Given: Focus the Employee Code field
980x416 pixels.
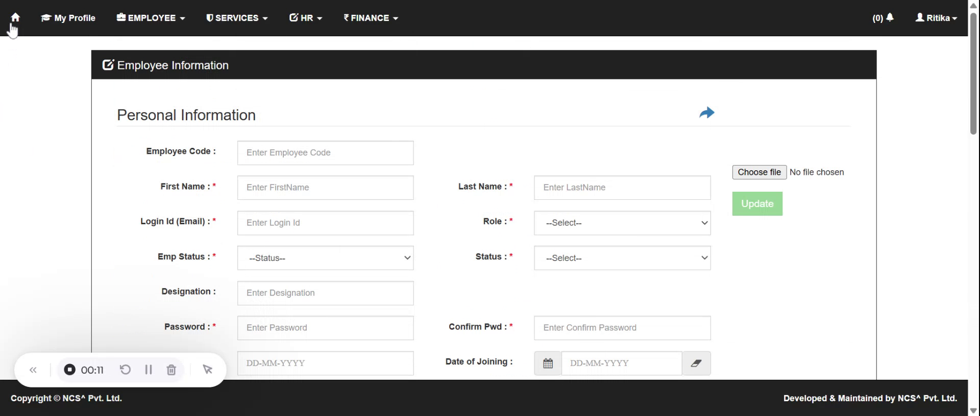Looking at the screenshot, I should click(x=325, y=153).
